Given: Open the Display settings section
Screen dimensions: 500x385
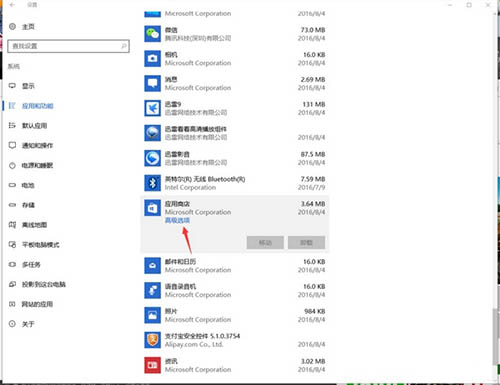Looking at the screenshot, I should click(x=28, y=86).
